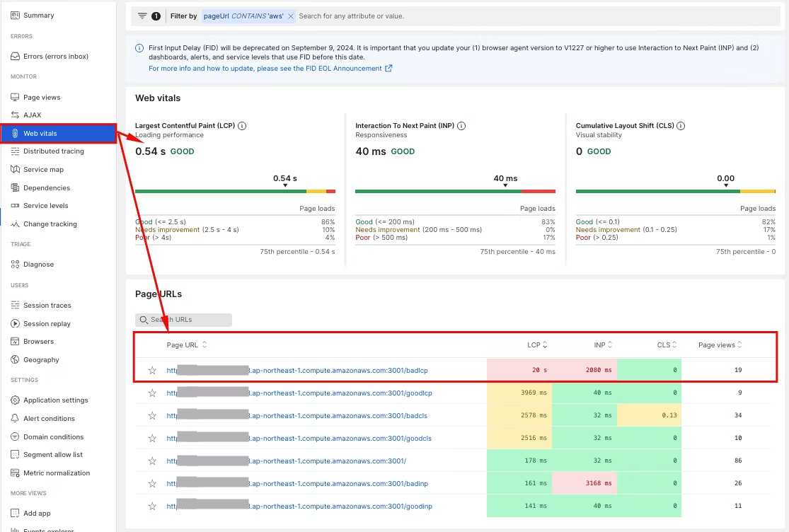Click the '3969 ms' LCP cell
The height and width of the screenshot is (532, 789).
coord(519,393)
